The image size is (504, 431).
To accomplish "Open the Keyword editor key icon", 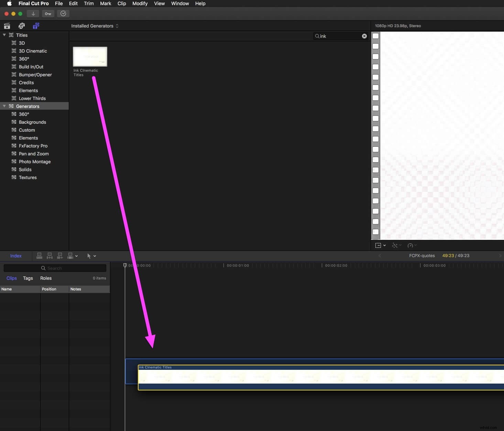I will [x=48, y=14].
